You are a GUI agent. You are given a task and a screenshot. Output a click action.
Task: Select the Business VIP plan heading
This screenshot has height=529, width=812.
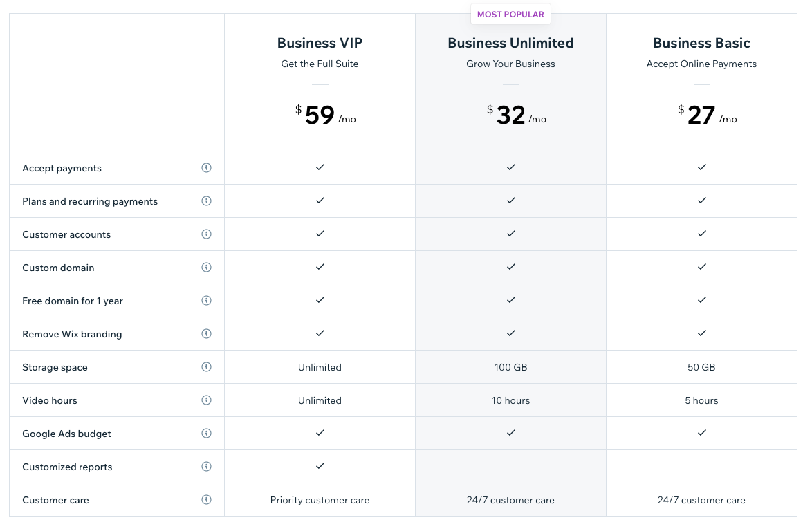(320, 43)
